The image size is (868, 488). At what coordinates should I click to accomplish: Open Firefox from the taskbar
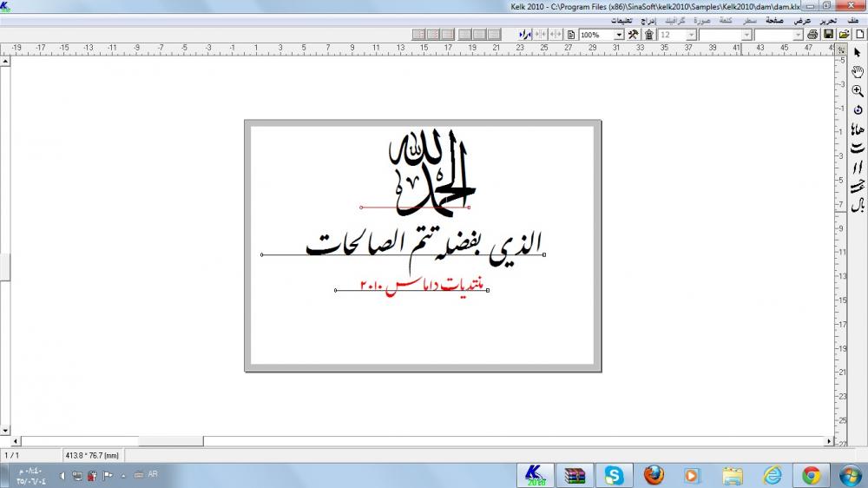(x=654, y=475)
